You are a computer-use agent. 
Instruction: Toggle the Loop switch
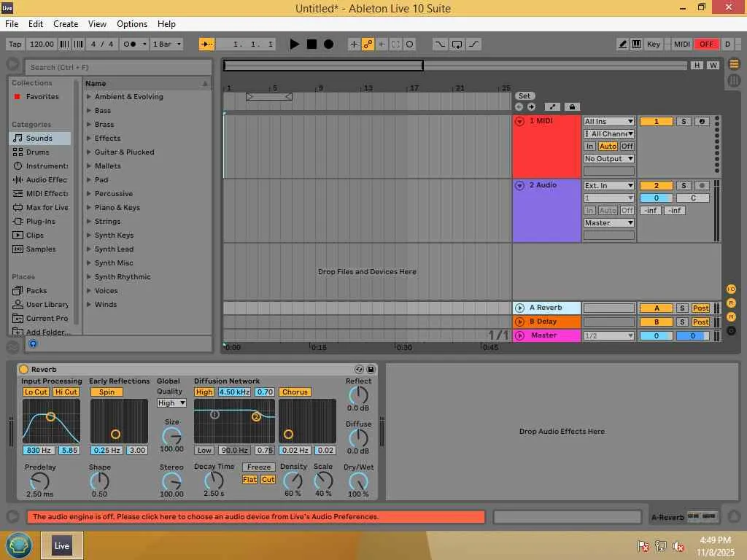coord(457,44)
